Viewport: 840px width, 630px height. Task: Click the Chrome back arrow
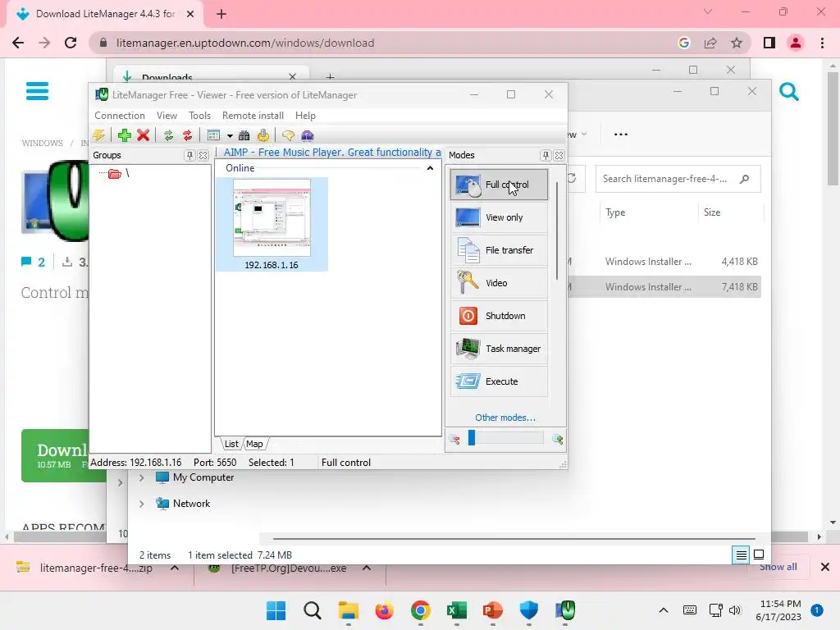point(18,43)
